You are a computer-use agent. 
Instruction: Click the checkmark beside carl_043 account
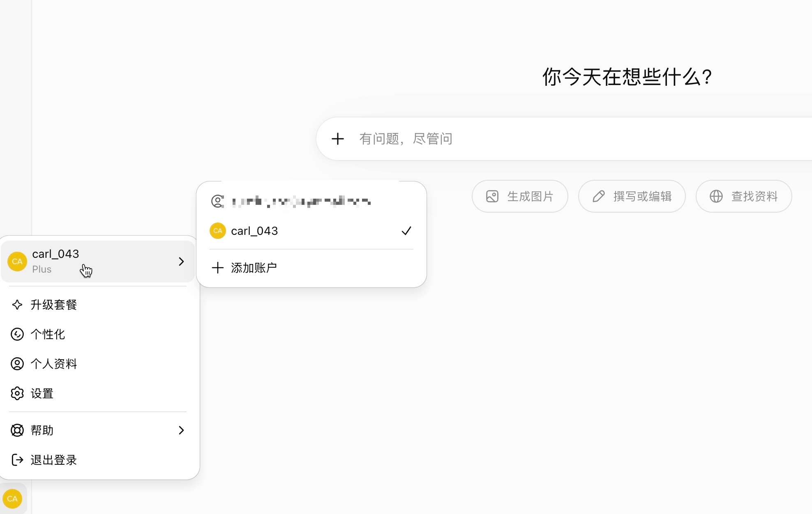point(406,231)
